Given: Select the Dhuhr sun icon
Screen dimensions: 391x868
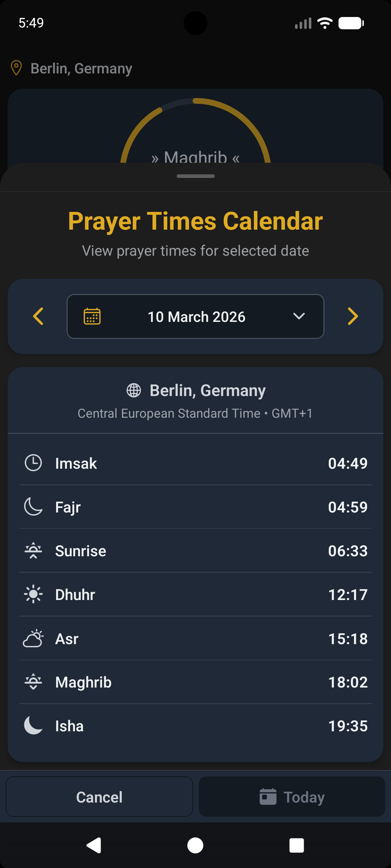Looking at the screenshot, I should coord(33,595).
